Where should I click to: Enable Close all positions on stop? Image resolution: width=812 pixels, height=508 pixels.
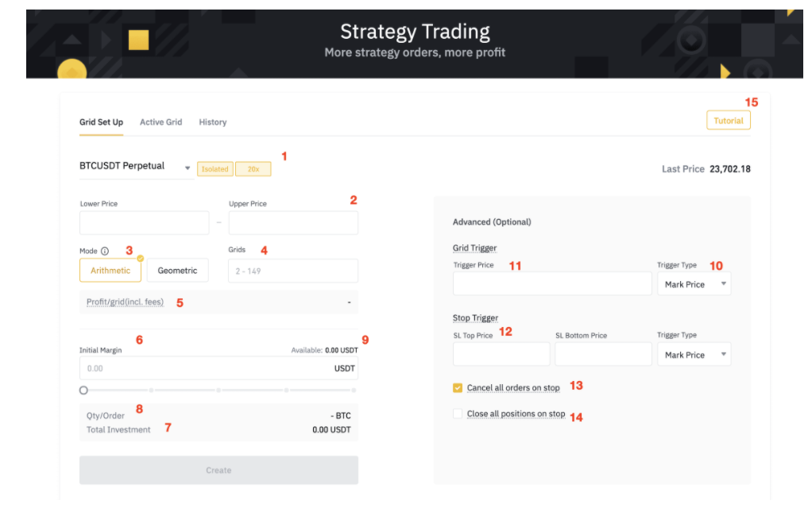(x=457, y=414)
